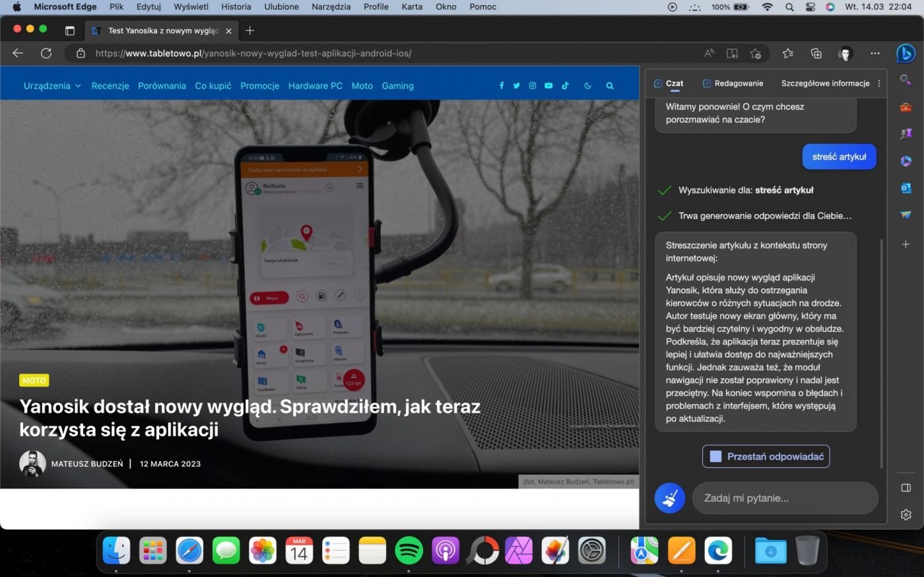Open Games chess icon in sidebar
Viewport: 924px width, 577px height.
pyautogui.click(x=906, y=133)
